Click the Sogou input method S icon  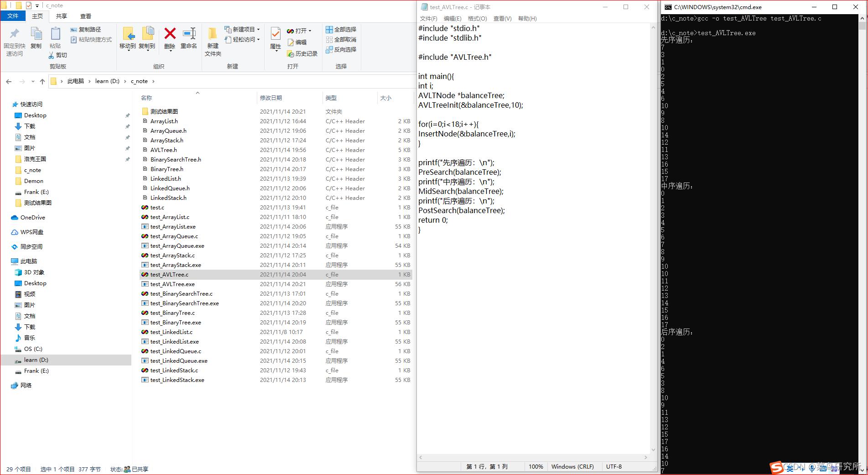point(776,467)
